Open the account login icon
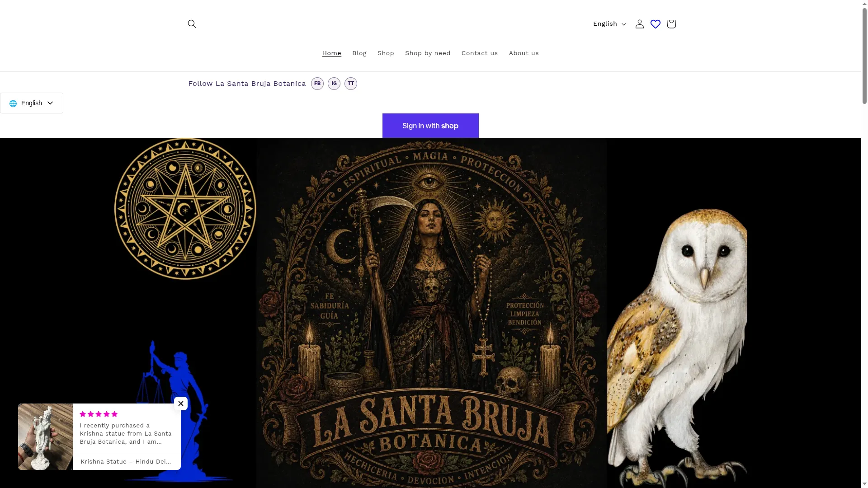Viewport: 868px width, 488px height. 639,24
